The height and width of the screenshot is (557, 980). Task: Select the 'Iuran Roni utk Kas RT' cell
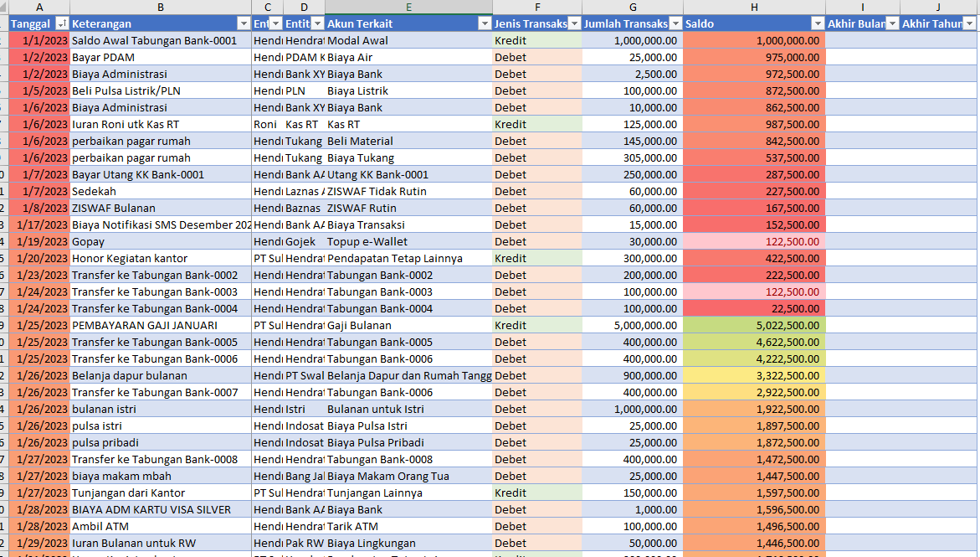(x=161, y=125)
